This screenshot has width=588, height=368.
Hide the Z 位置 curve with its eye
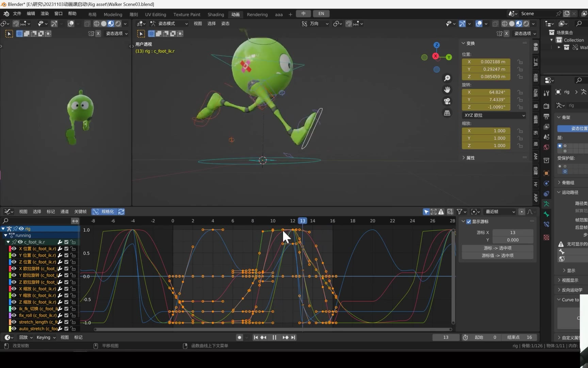pyautogui.click(x=14, y=262)
